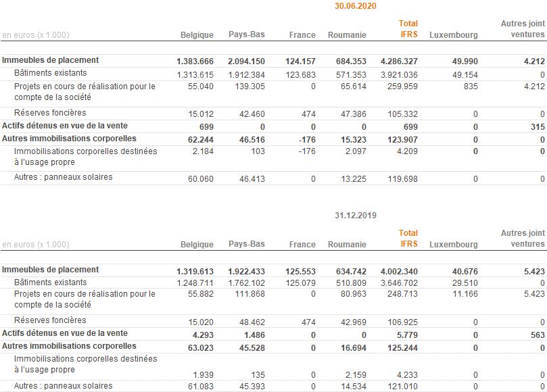Select Luxembourg header in the 31.12.2019 table
The width and height of the screenshot is (547, 392).
point(454,245)
